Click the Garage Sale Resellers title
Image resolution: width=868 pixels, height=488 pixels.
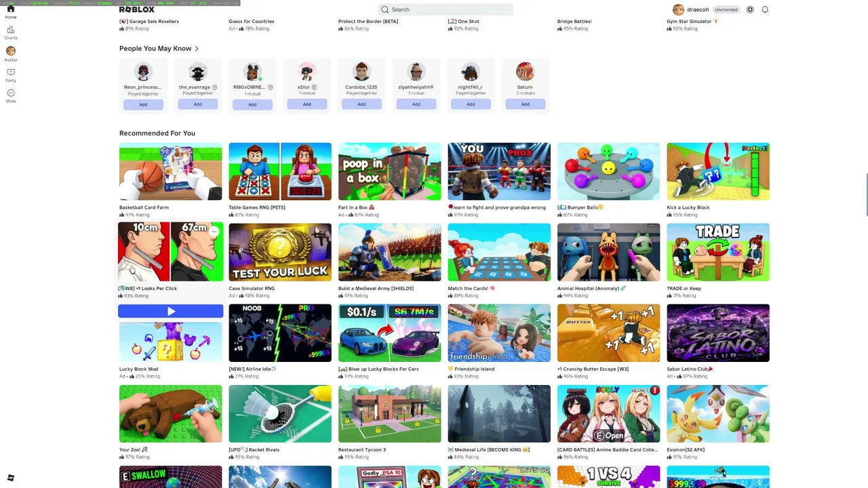pyautogui.click(x=149, y=22)
